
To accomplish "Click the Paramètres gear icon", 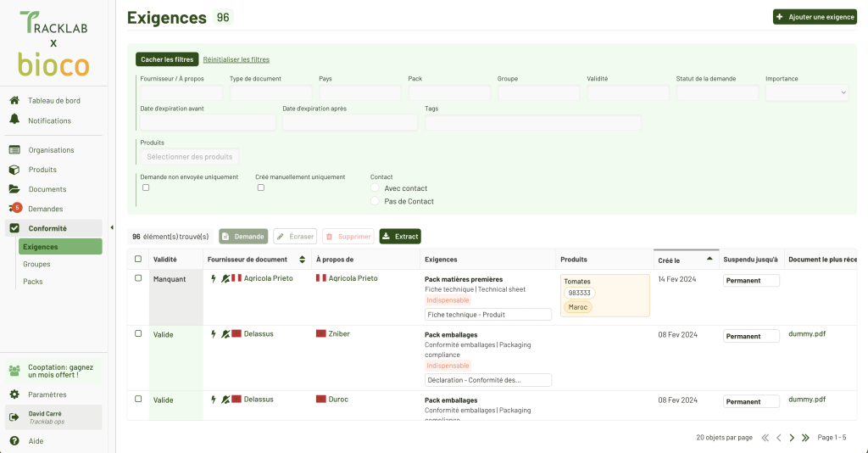I will pyautogui.click(x=14, y=394).
